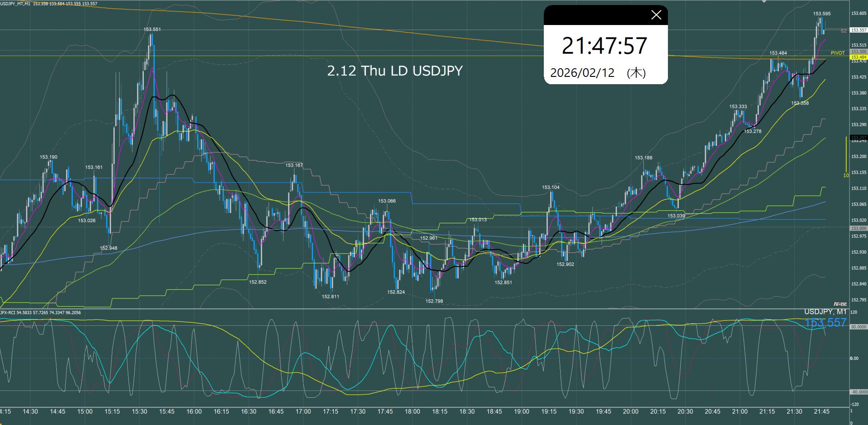
Task: Click the S2 support level label
Action: pos(843,31)
